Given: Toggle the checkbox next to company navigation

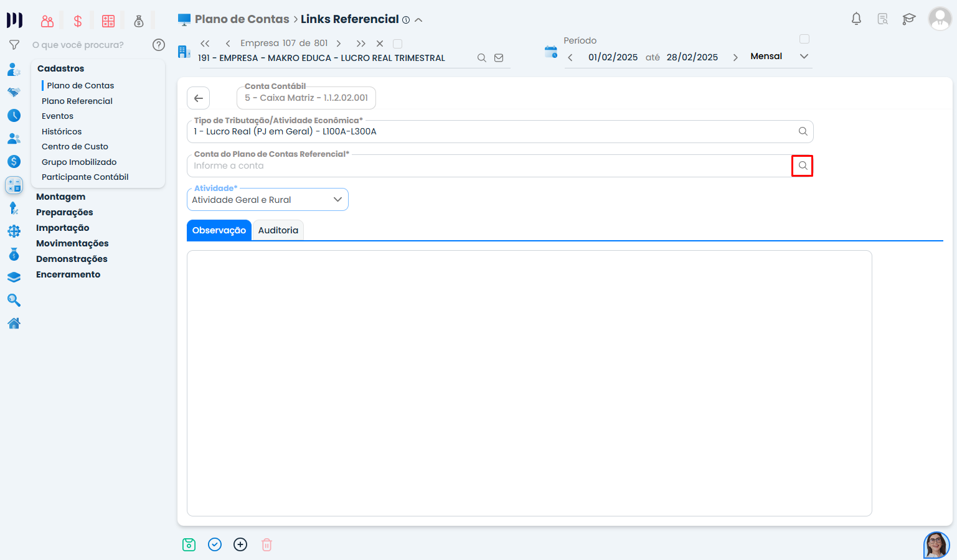Looking at the screenshot, I should pos(397,44).
